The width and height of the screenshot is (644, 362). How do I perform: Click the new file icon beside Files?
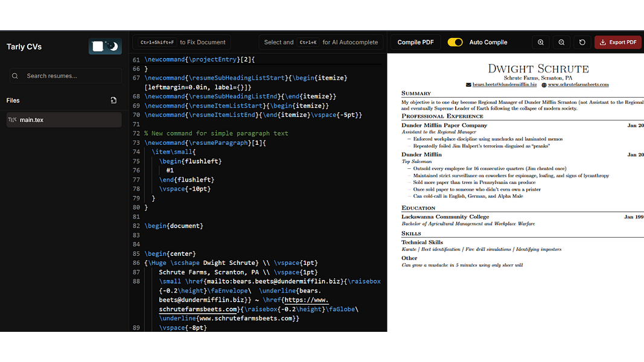point(113,100)
